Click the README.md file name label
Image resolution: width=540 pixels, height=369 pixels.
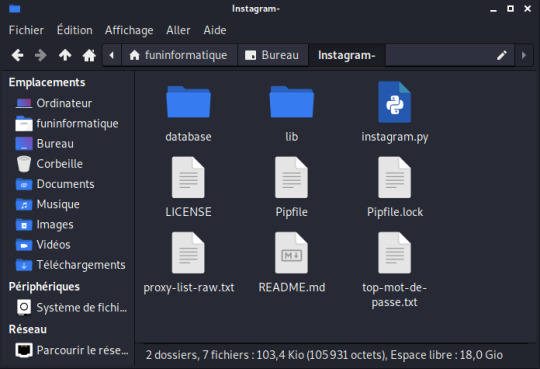point(292,287)
